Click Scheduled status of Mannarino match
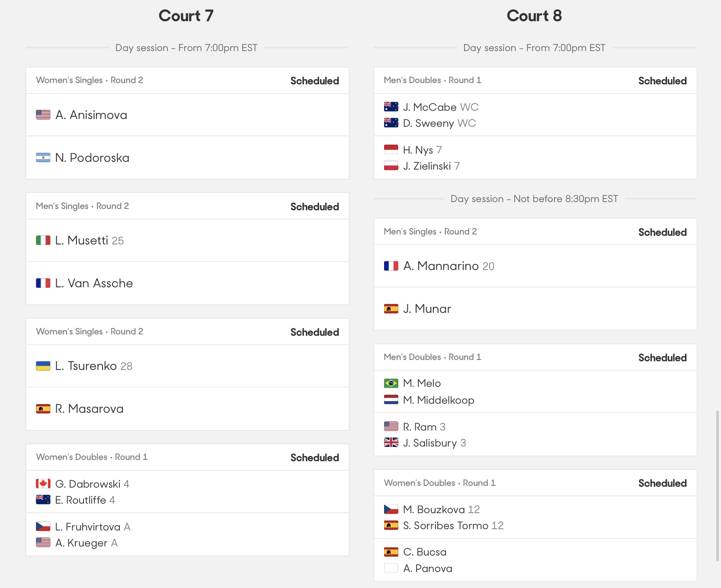Viewport: 721px width, 588px height. click(x=662, y=232)
